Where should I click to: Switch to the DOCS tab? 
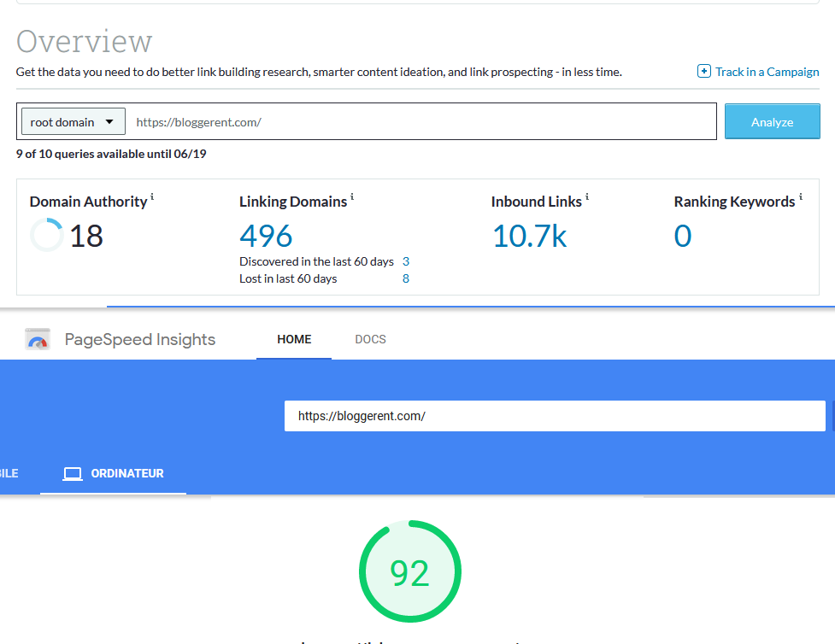point(371,339)
